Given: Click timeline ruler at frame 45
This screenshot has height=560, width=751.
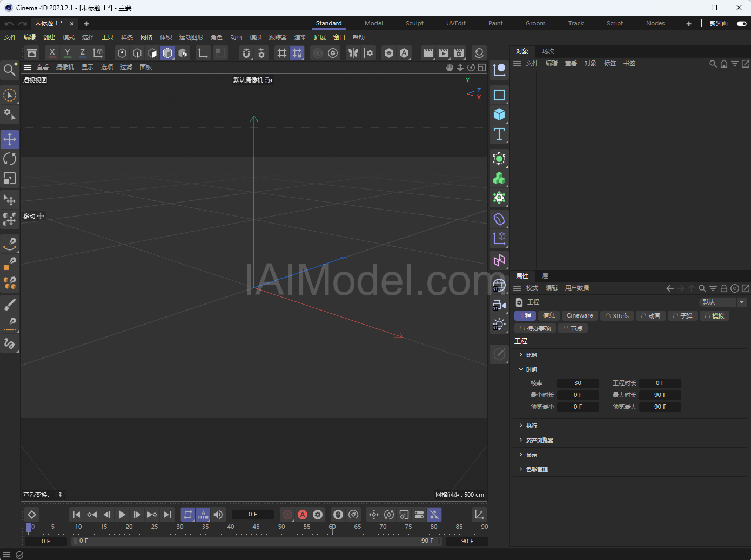Looking at the screenshot, I should [256, 528].
